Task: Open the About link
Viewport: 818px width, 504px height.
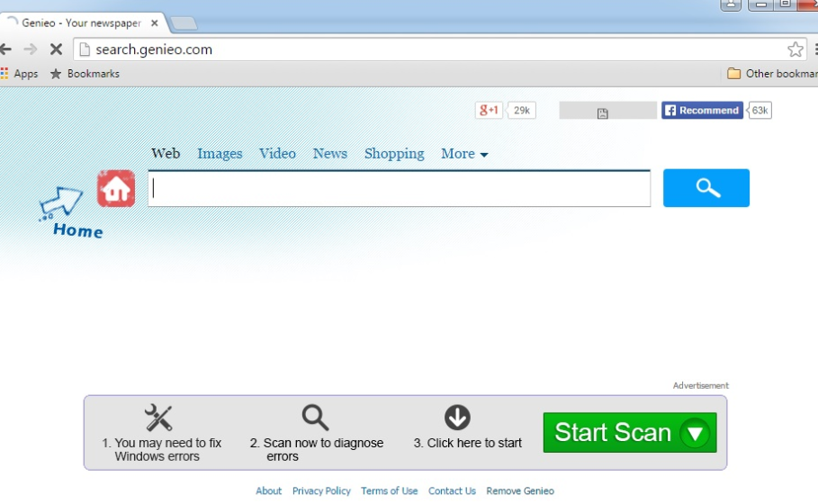Action: tap(268, 491)
